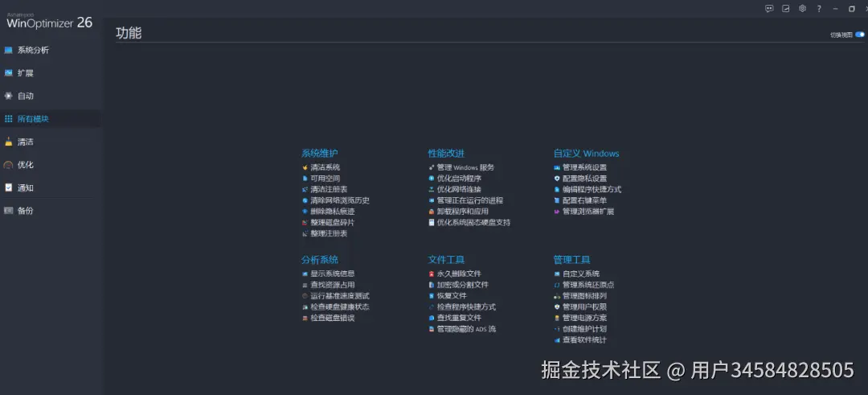Open the 删除隐私痕迹 module
Screen dimensions: 868x395
(x=332, y=212)
